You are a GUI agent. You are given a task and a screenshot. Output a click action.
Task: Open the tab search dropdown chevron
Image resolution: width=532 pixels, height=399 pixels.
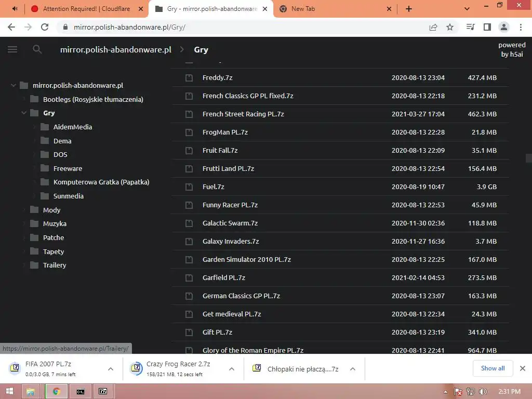coord(467,9)
